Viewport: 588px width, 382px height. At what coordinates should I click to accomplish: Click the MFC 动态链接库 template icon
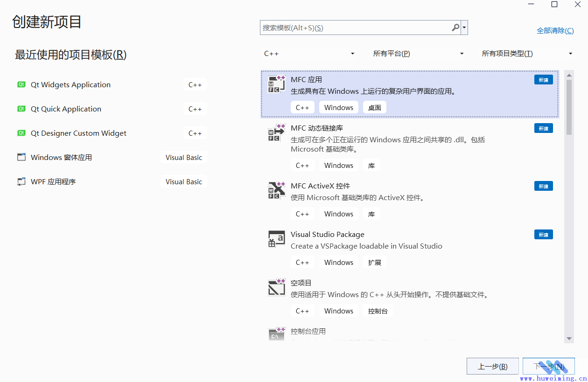[x=276, y=132]
